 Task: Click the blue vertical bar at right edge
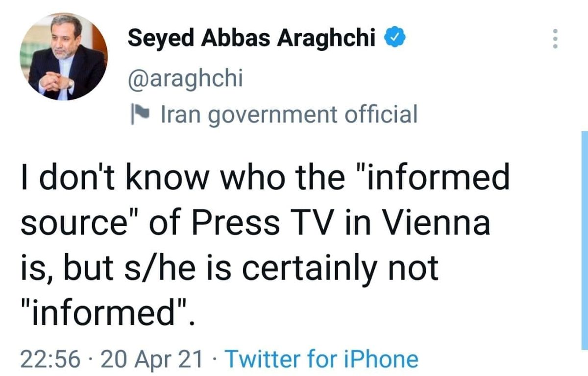584,240
